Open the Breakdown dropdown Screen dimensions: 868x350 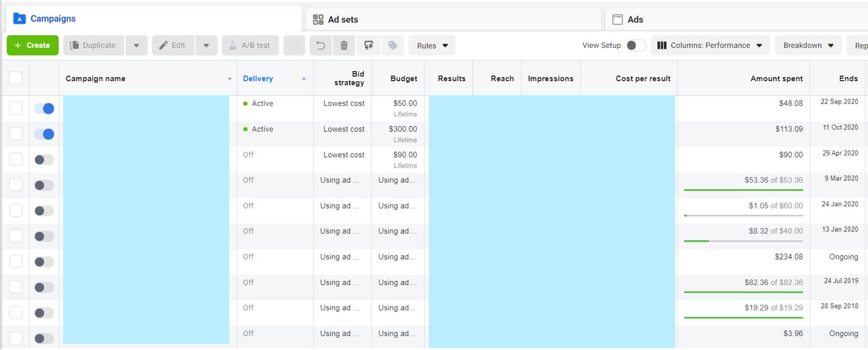click(809, 45)
